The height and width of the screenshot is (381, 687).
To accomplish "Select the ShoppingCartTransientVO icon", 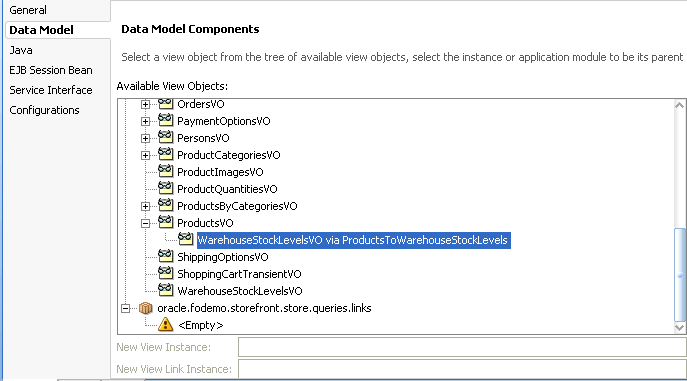I will coord(165,273).
